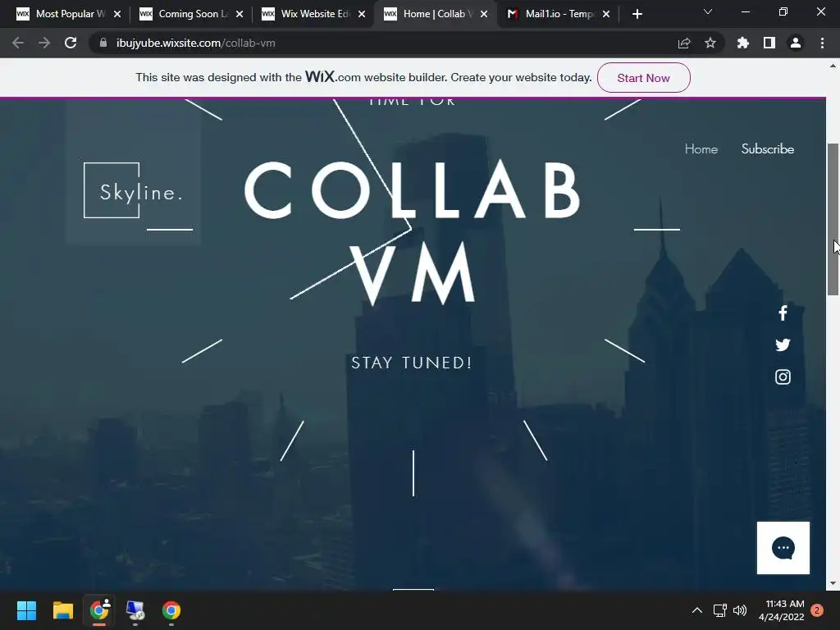Click the COLLAB VM heading

[413, 232]
